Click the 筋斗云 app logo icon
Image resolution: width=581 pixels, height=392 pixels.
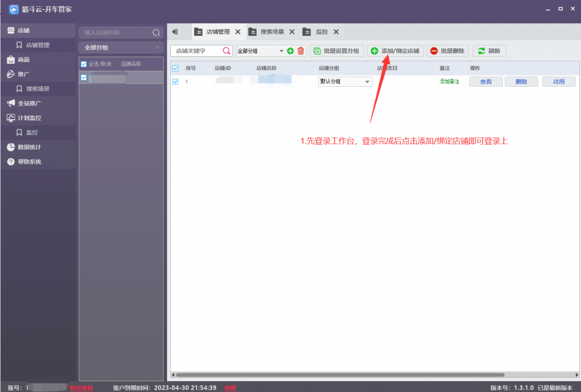pos(14,9)
